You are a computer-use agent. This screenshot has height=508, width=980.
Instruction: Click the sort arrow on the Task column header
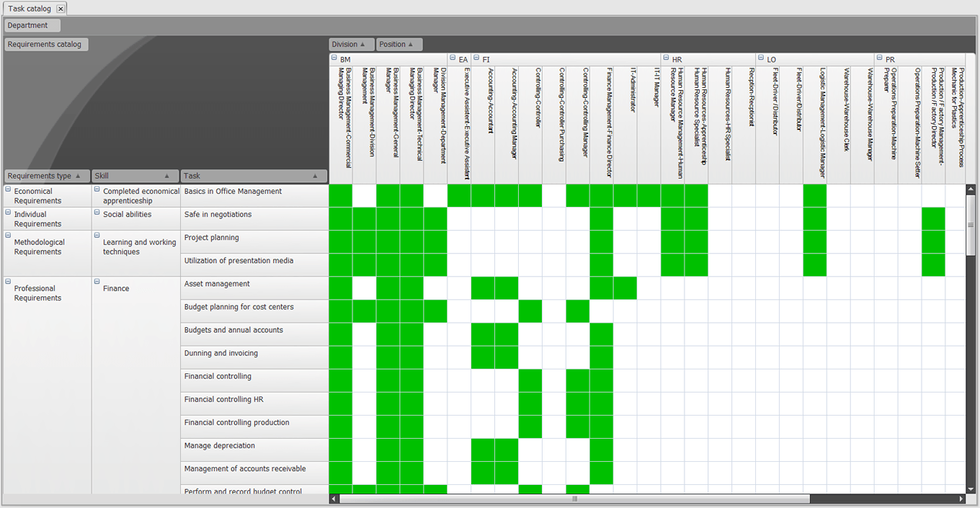(316, 175)
